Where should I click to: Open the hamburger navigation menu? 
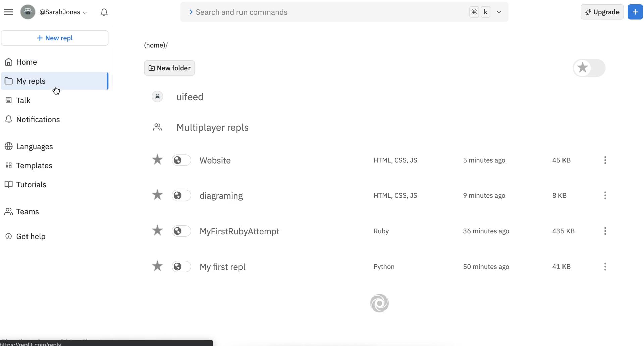[9, 12]
